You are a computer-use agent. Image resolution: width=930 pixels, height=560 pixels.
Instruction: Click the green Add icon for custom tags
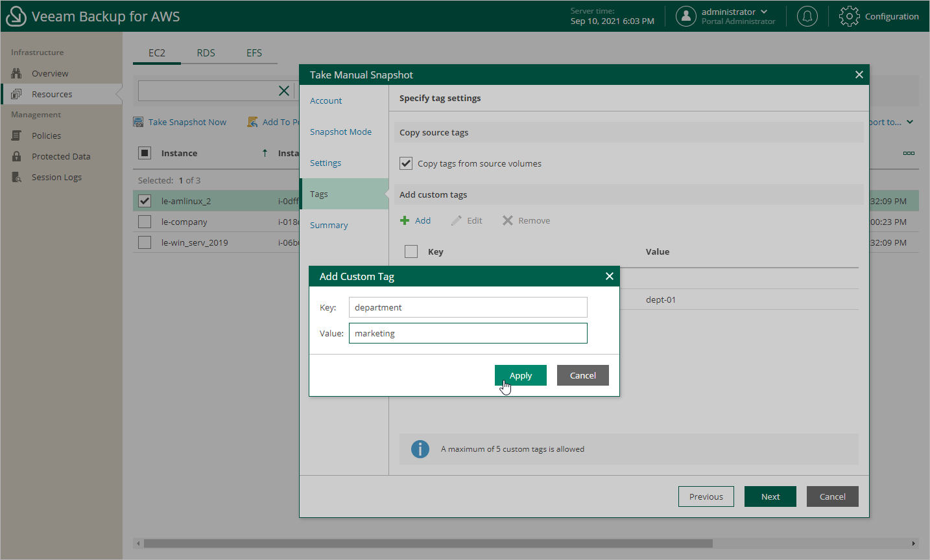coord(403,220)
